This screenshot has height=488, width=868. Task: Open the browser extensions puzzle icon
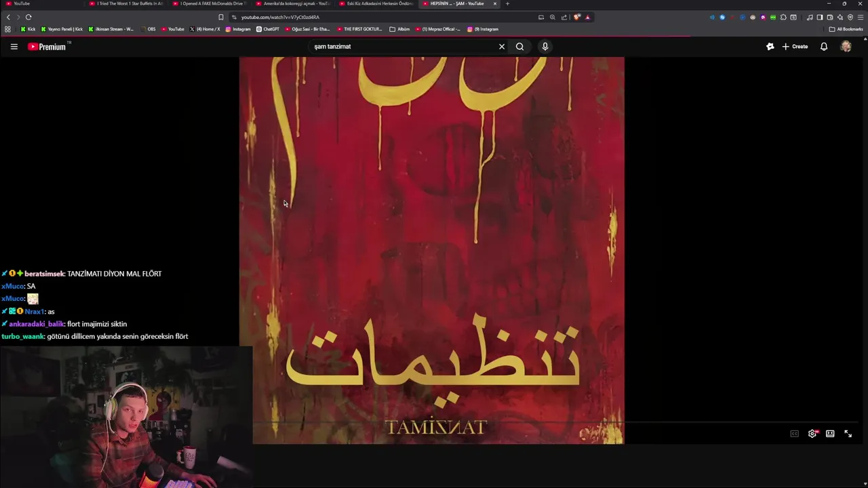click(x=783, y=17)
